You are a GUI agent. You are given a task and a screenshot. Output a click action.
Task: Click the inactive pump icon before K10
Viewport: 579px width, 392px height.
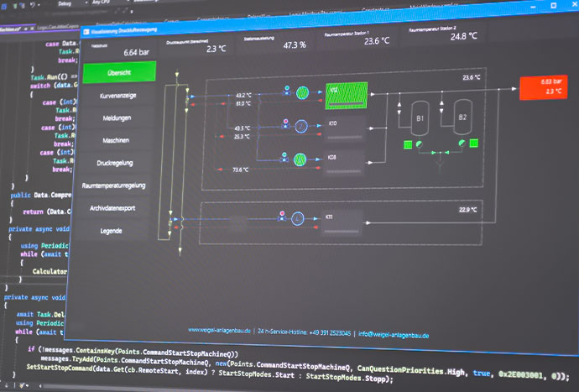click(x=301, y=125)
